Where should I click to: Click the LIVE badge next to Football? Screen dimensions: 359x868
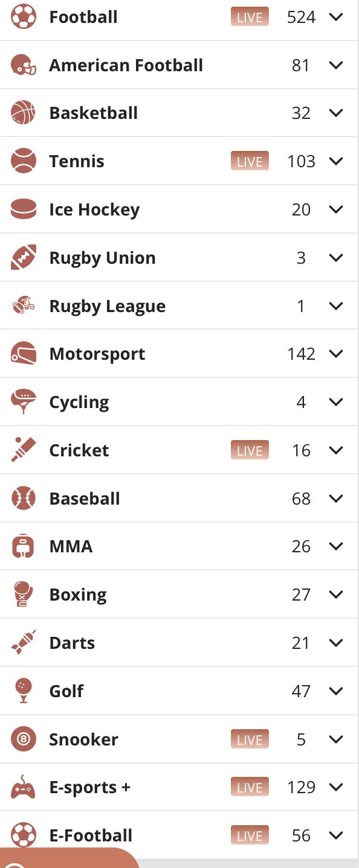pyautogui.click(x=250, y=17)
